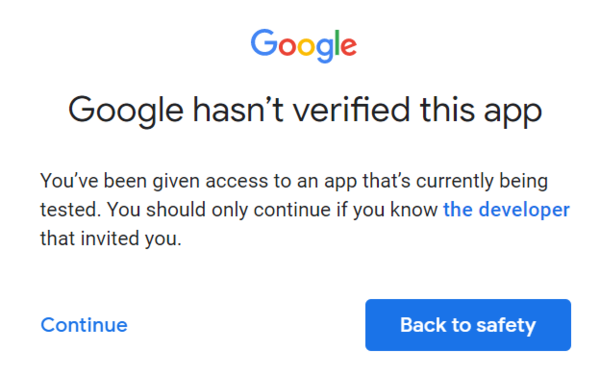Click the blue capital G in logo
600x376 pixels.
pos(264,43)
